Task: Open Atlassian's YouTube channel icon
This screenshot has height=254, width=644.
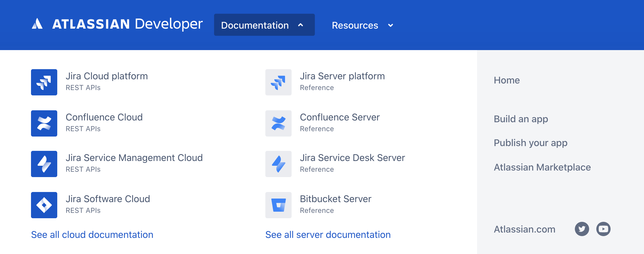Action: [x=603, y=229]
